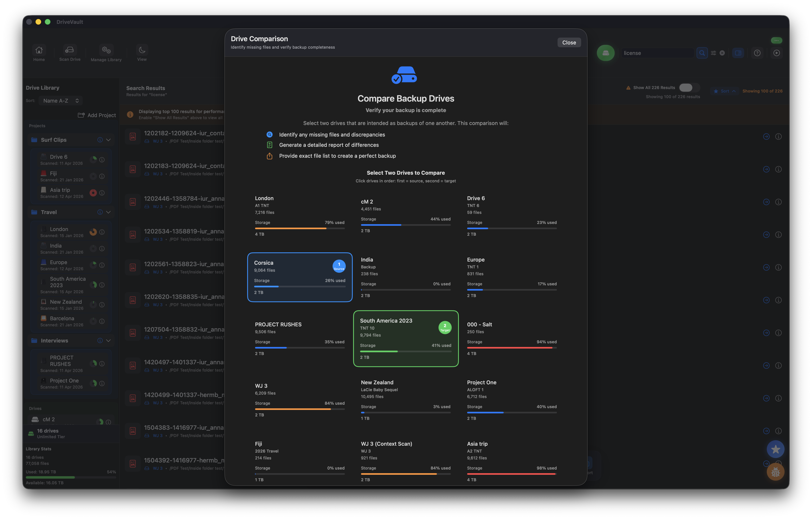This screenshot has width=812, height=519.
Task: Open the Sort menu above search results
Action: [725, 91]
